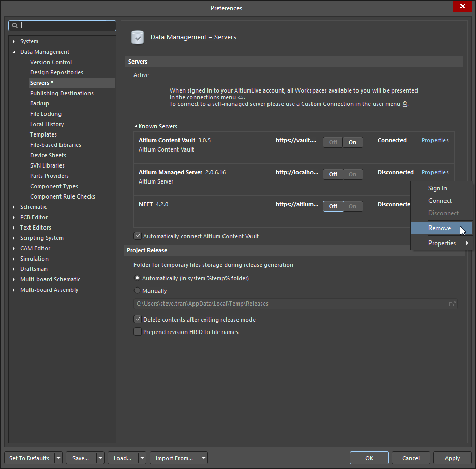The image size is (476, 469).
Task: Open Properties submenu in context menu
Action: pos(442,243)
